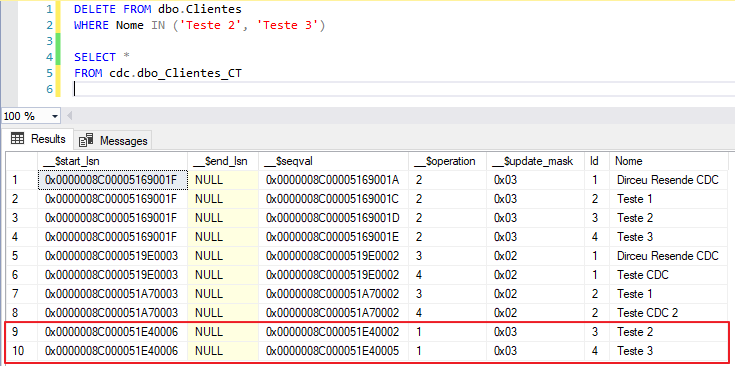This screenshot has width=735, height=366.
Task: Select the Nome column header
Action: pos(668,161)
